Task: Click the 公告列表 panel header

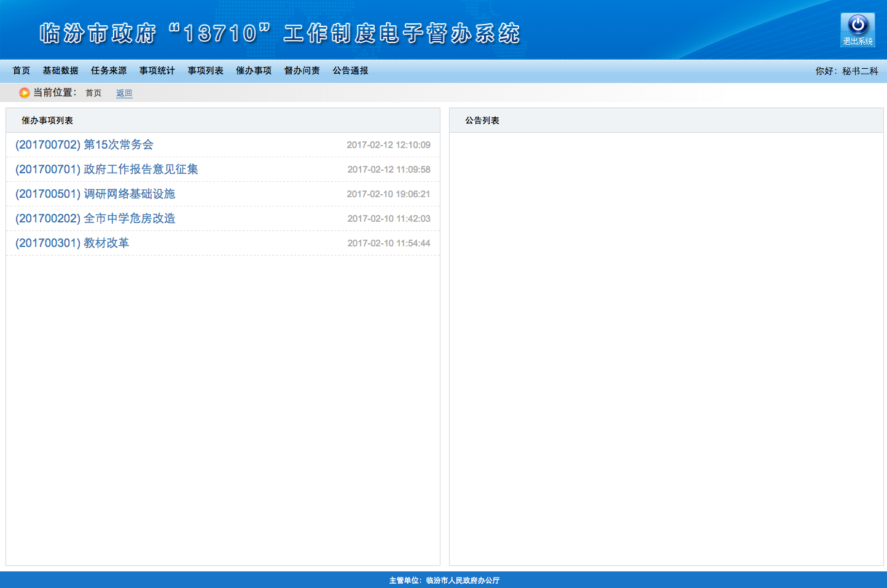Action: [x=482, y=120]
